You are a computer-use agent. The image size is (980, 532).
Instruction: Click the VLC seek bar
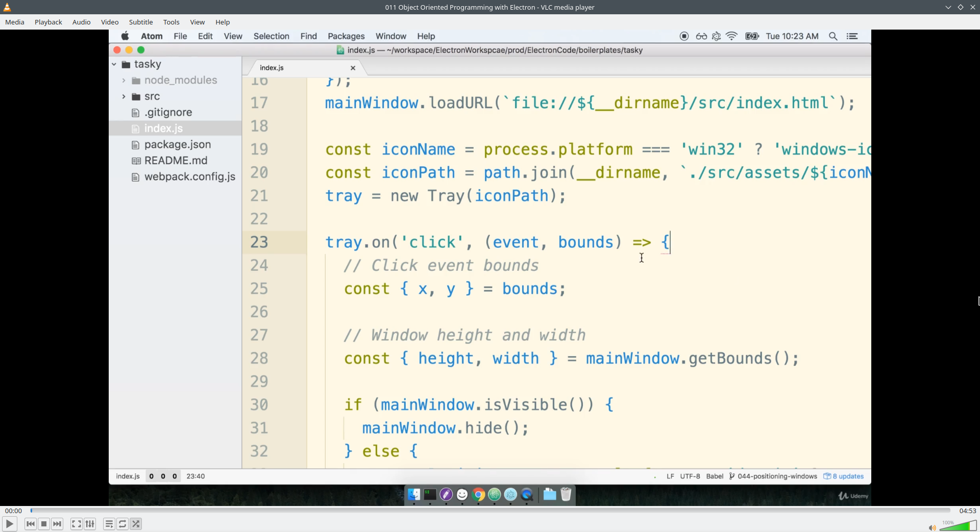490,511
